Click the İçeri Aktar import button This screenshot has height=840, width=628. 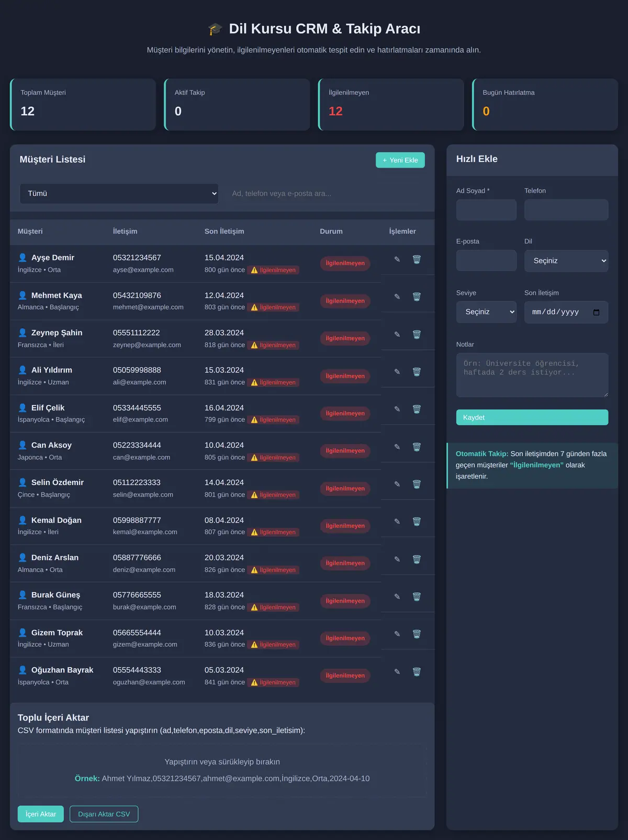(41, 814)
